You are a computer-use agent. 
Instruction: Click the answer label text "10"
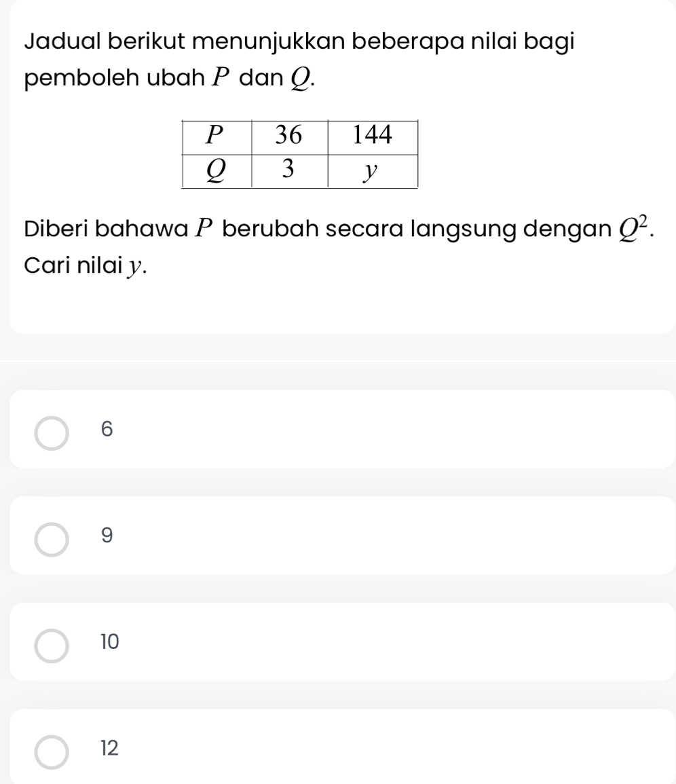(109, 641)
